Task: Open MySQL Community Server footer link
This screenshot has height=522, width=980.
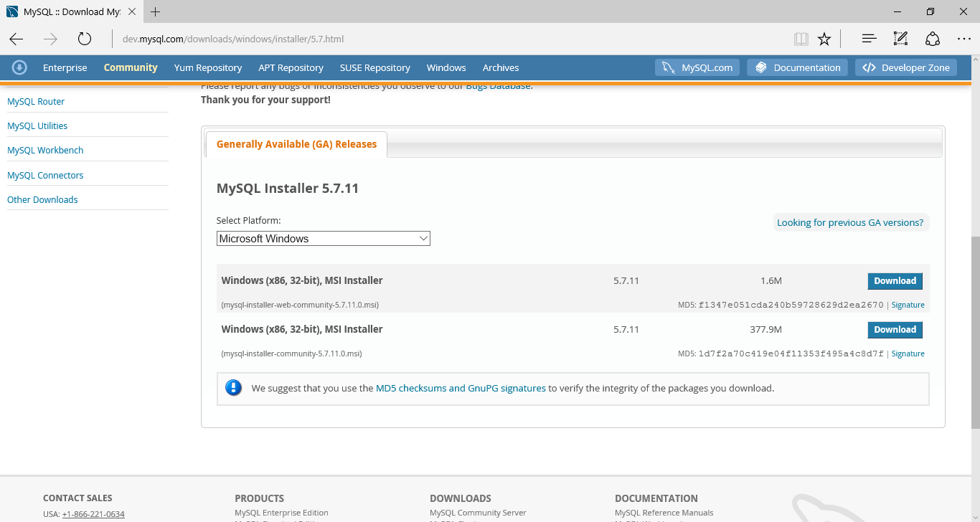Action: click(x=478, y=513)
